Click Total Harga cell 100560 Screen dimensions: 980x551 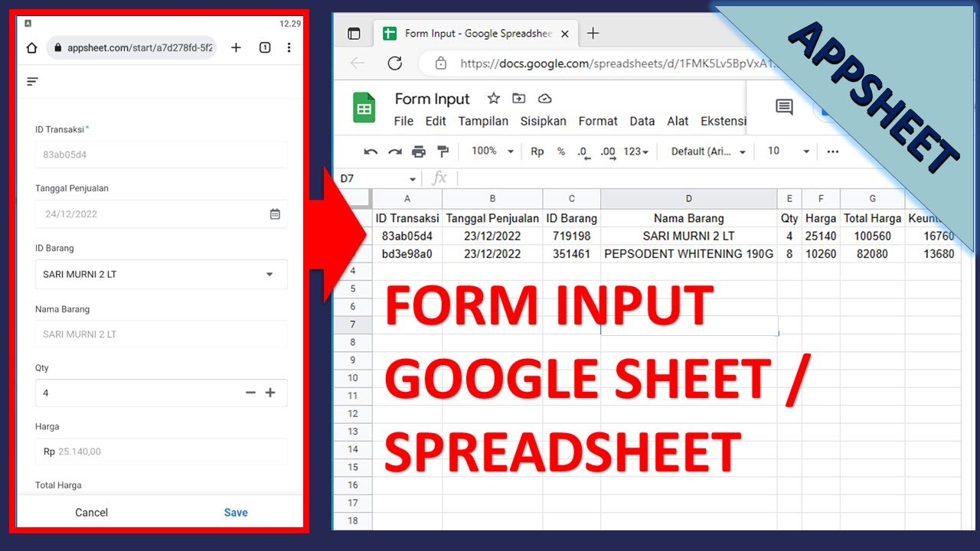[x=872, y=236]
